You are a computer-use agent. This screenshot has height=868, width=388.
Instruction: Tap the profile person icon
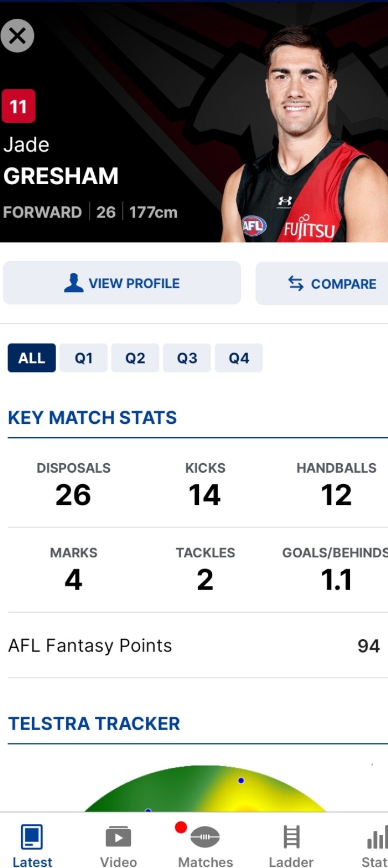coord(74,283)
